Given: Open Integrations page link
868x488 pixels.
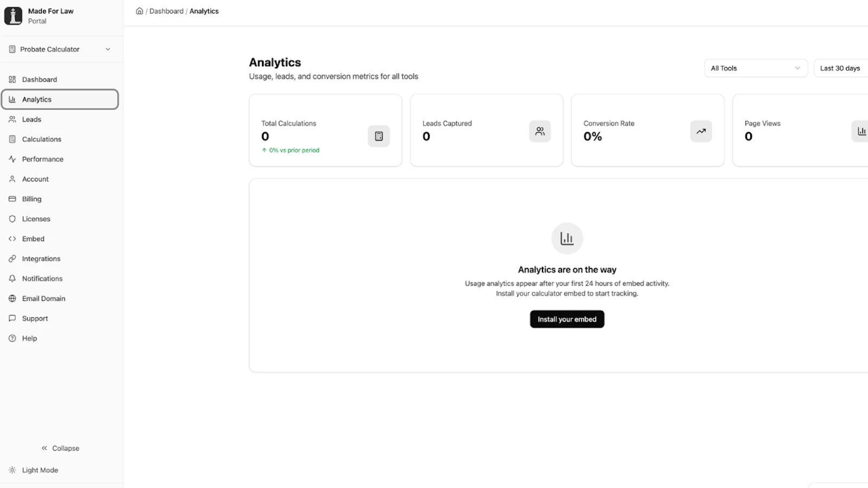Looking at the screenshot, I should 60,259.
